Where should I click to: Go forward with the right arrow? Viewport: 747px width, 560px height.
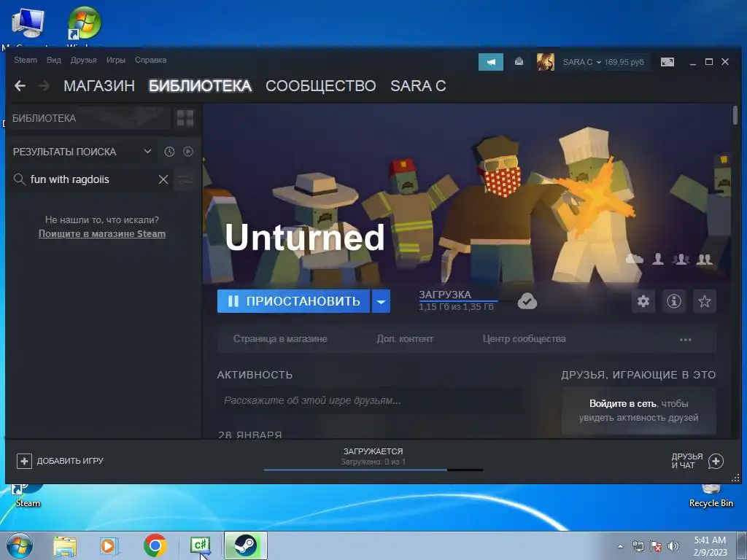(x=44, y=86)
